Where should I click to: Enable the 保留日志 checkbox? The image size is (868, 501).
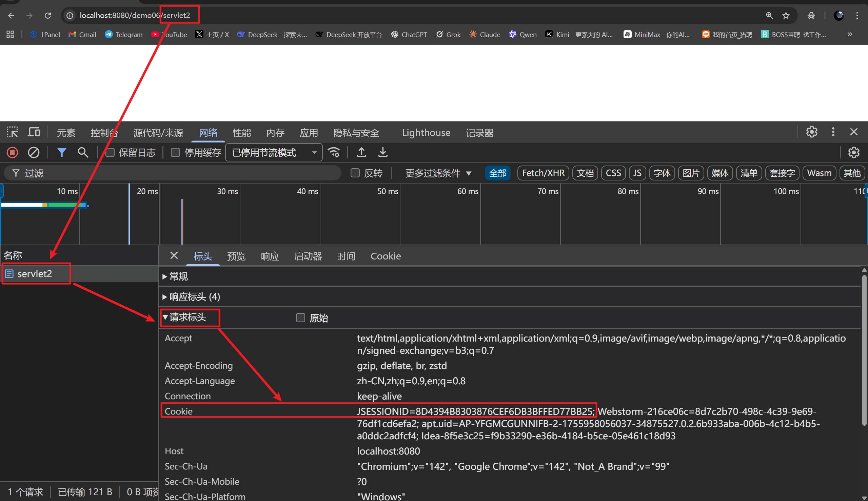tap(110, 152)
